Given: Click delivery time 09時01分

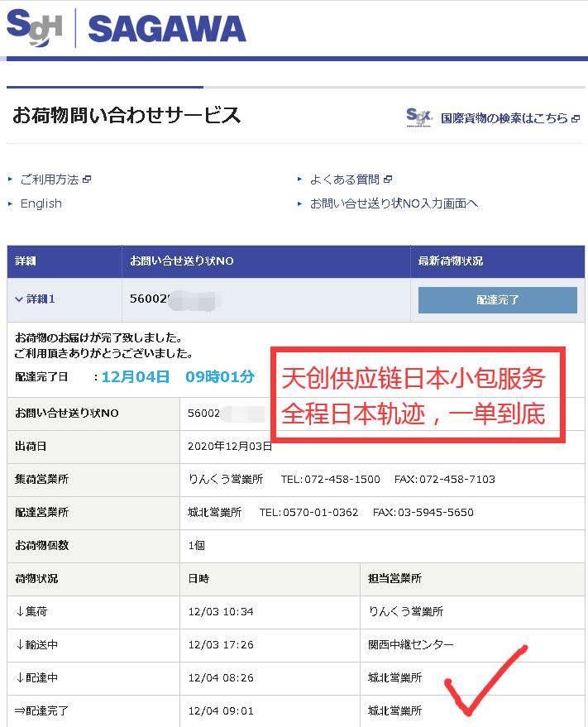Looking at the screenshot, I should 220,377.
